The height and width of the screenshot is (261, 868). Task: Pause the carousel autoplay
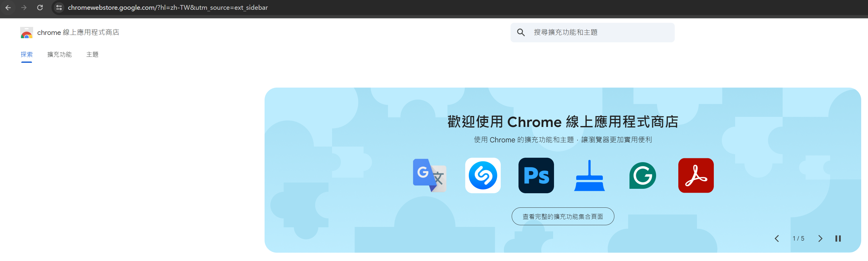tap(838, 239)
